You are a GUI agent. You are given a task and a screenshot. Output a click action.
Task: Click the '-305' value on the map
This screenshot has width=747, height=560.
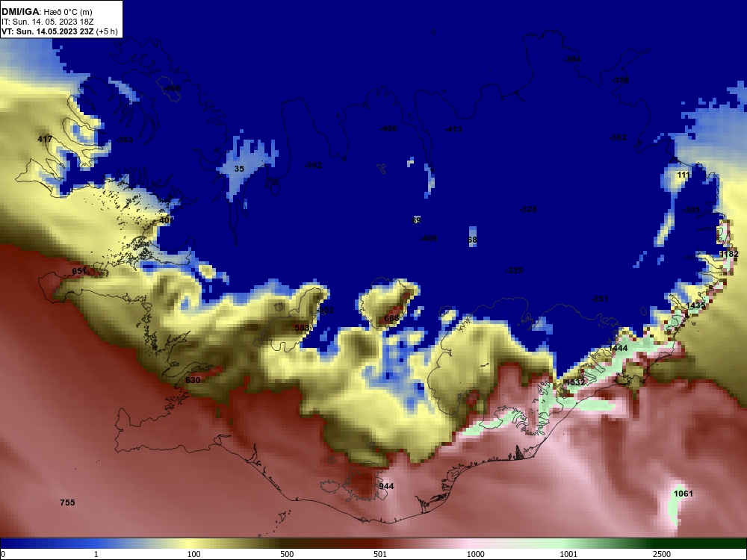[x=691, y=210]
